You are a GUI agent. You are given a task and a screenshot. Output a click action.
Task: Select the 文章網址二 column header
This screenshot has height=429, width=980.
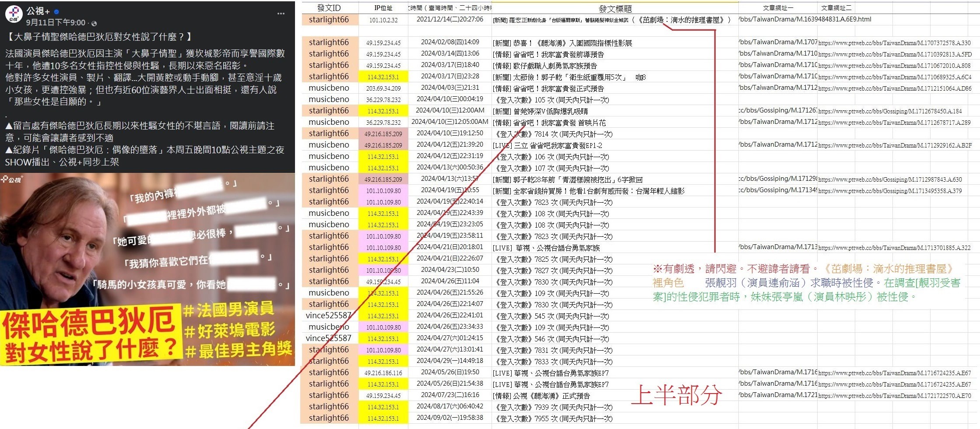point(836,8)
